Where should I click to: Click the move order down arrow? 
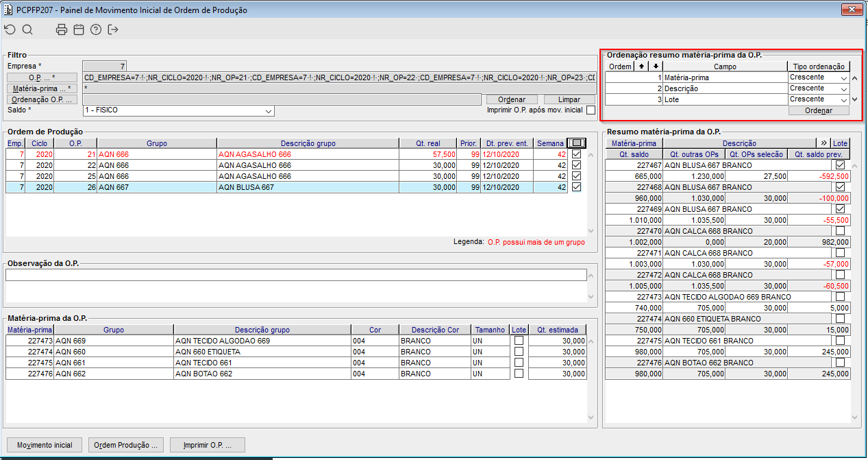tap(656, 66)
